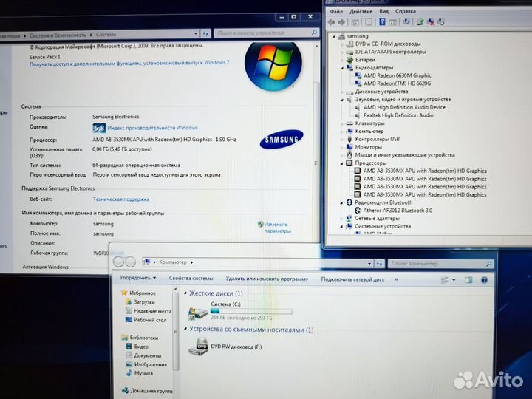Click Компьютер breadcrumb in explorer address bar
532x399 pixels.
pyautogui.click(x=173, y=262)
